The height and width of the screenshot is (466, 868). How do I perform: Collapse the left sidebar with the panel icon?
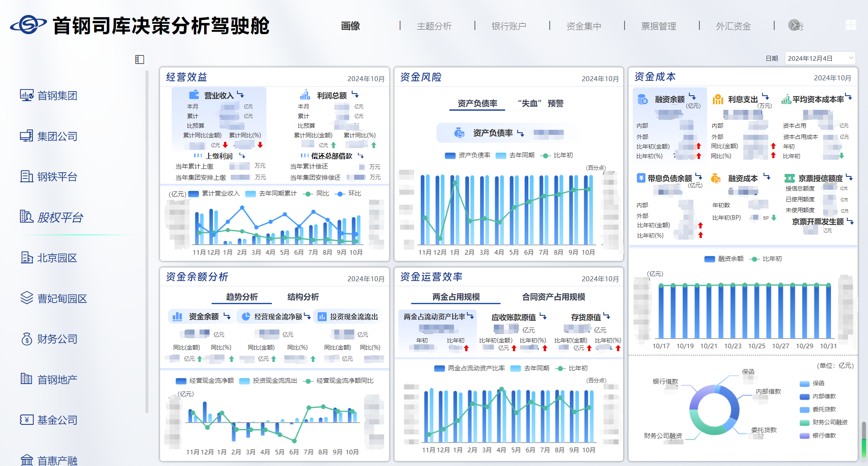[x=140, y=59]
